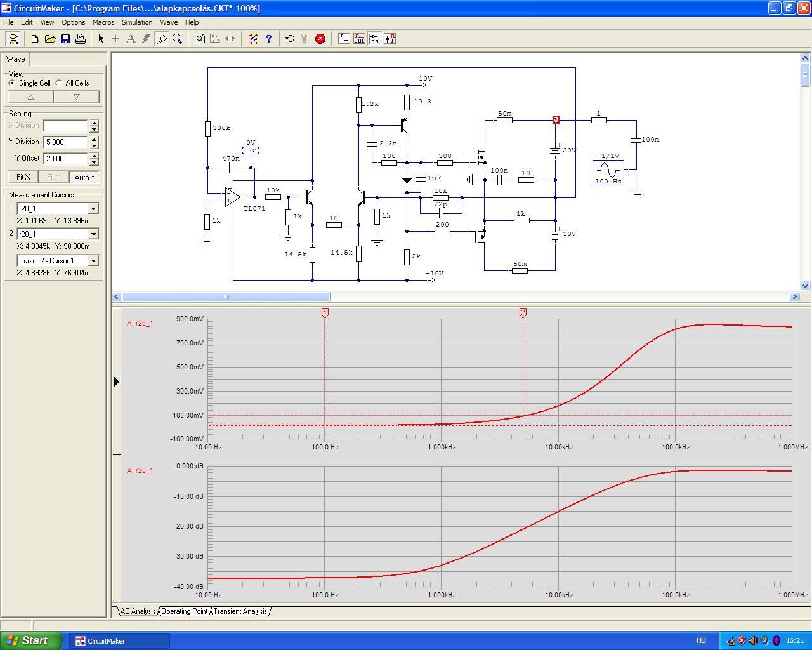Expand the waveform panel side arrow
This screenshot has height=650, width=812.
pyautogui.click(x=116, y=381)
